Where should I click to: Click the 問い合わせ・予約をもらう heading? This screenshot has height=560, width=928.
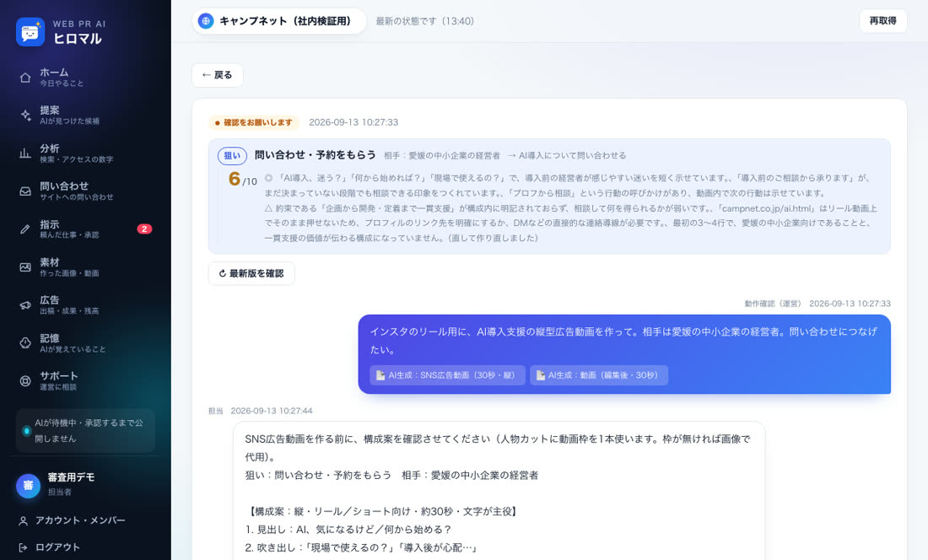coord(316,155)
